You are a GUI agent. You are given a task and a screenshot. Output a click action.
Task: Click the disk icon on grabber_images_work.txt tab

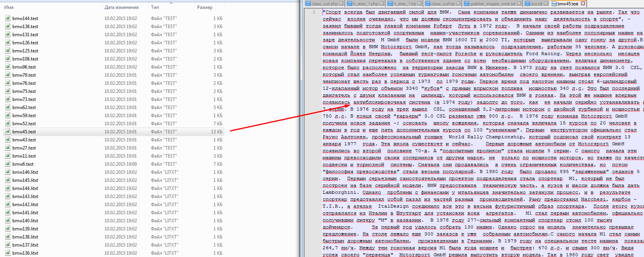[467, 3]
